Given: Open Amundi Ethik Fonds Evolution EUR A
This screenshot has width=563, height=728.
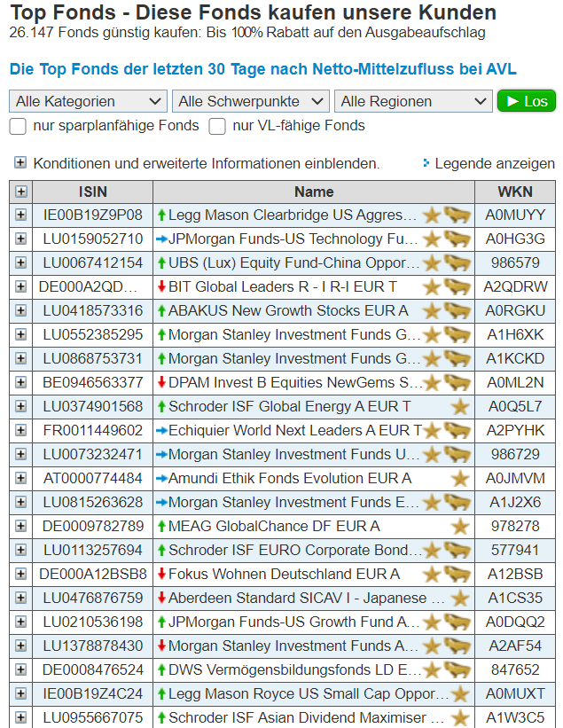Looking at the screenshot, I should click(x=290, y=478).
